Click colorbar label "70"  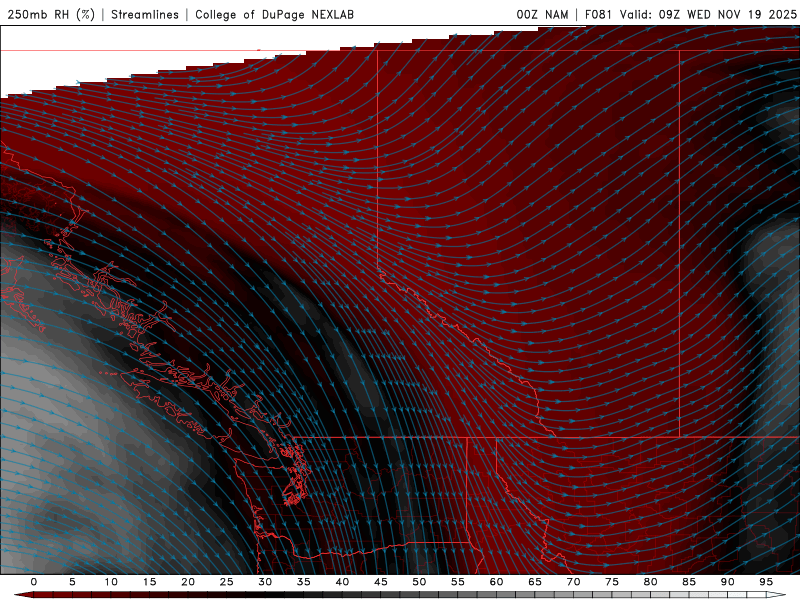[x=573, y=582]
